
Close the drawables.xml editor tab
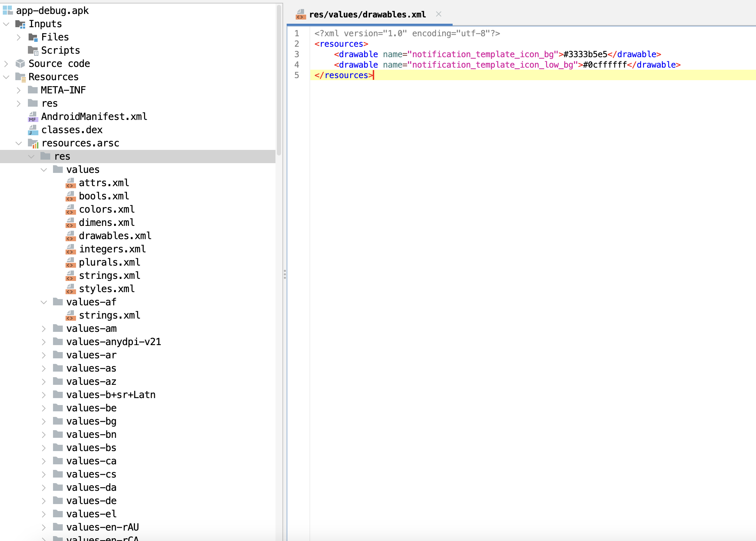[439, 14]
